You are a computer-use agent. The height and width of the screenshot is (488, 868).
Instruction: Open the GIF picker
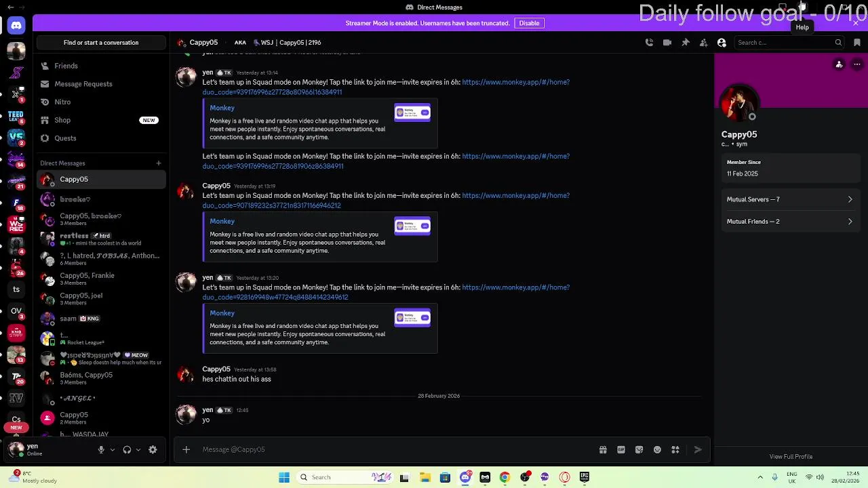point(621,449)
